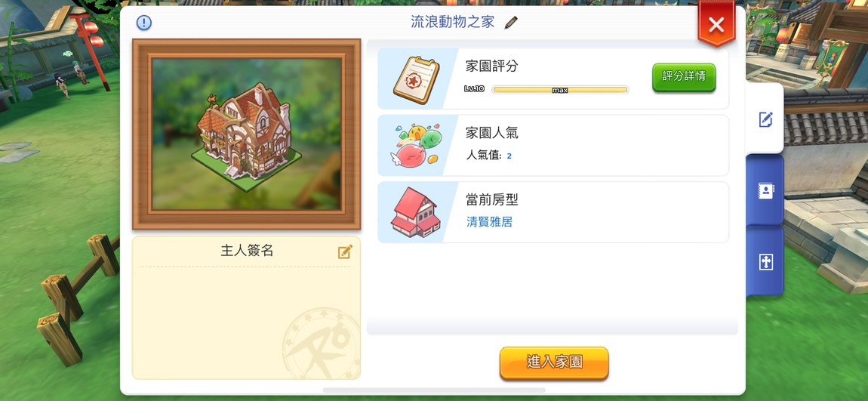Close the home panel with X
The image size is (868, 401).
[x=716, y=24]
